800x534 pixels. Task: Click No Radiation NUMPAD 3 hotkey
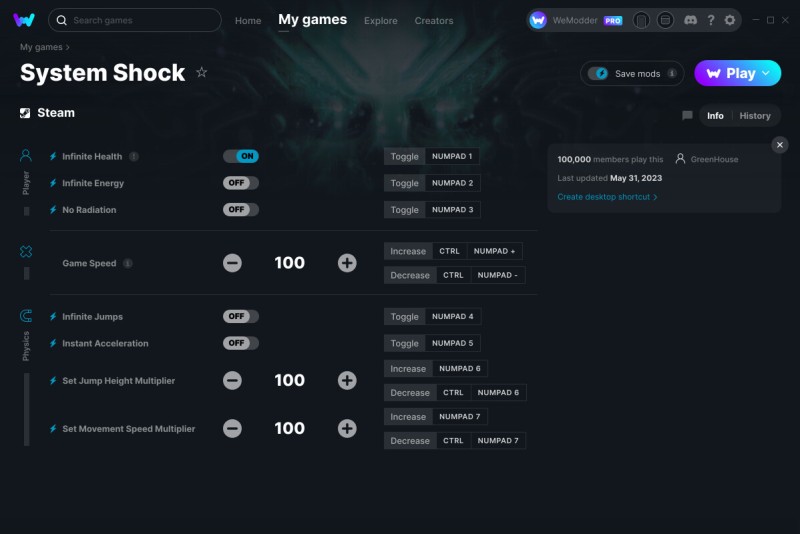tap(453, 209)
